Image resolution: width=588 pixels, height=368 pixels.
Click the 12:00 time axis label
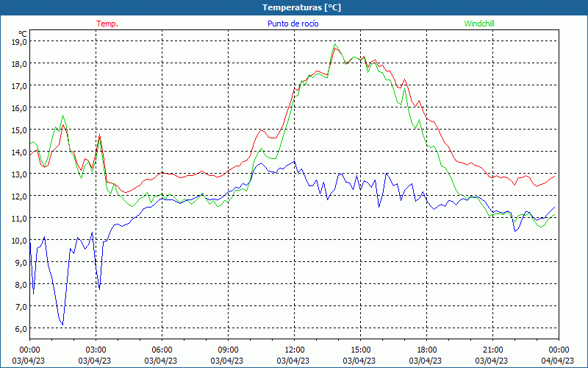(x=295, y=350)
